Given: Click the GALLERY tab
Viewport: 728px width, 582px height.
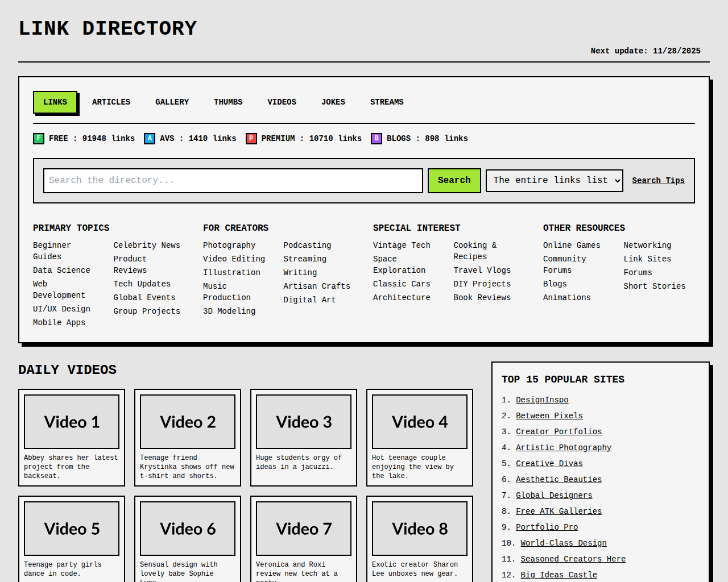Looking at the screenshot, I should tap(172, 102).
